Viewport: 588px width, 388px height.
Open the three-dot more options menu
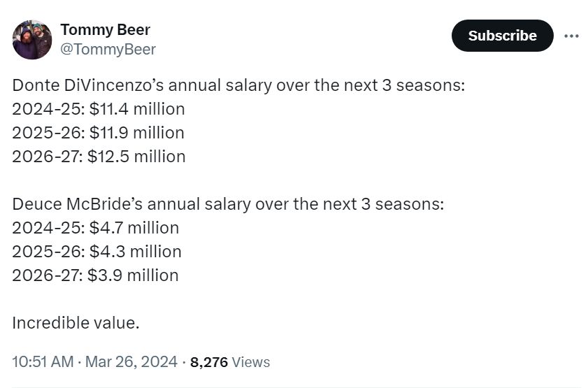tap(571, 36)
